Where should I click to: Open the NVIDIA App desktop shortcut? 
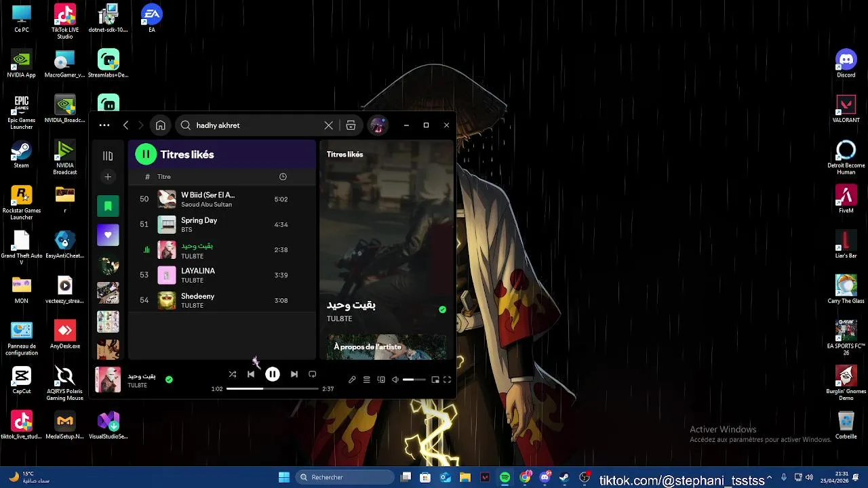pyautogui.click(x=22, y=64)
